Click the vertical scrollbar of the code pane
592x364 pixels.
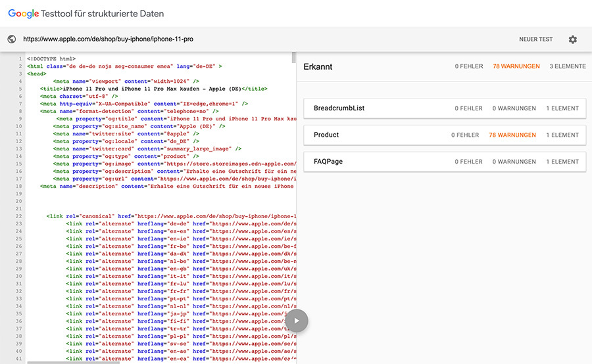coord(294,57)
